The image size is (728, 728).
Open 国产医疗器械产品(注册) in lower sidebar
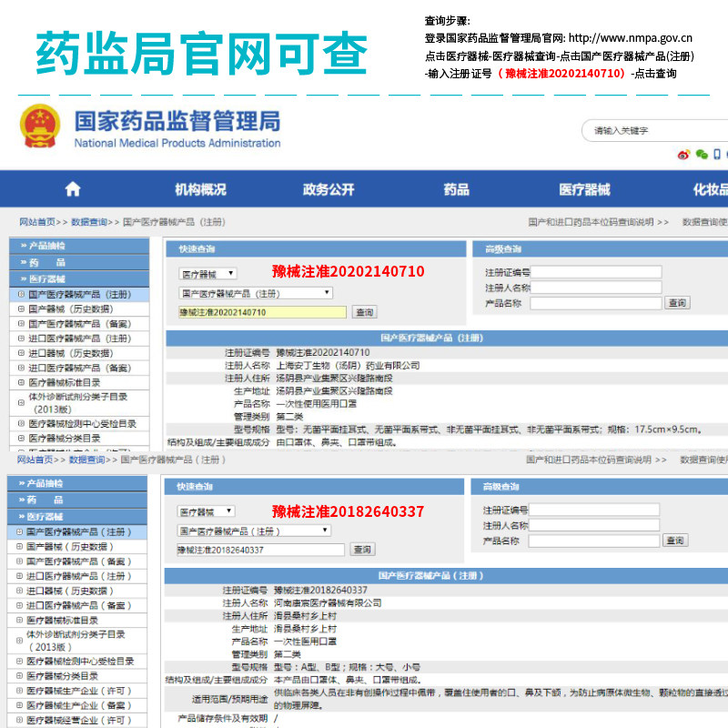[x=79, y=531]
